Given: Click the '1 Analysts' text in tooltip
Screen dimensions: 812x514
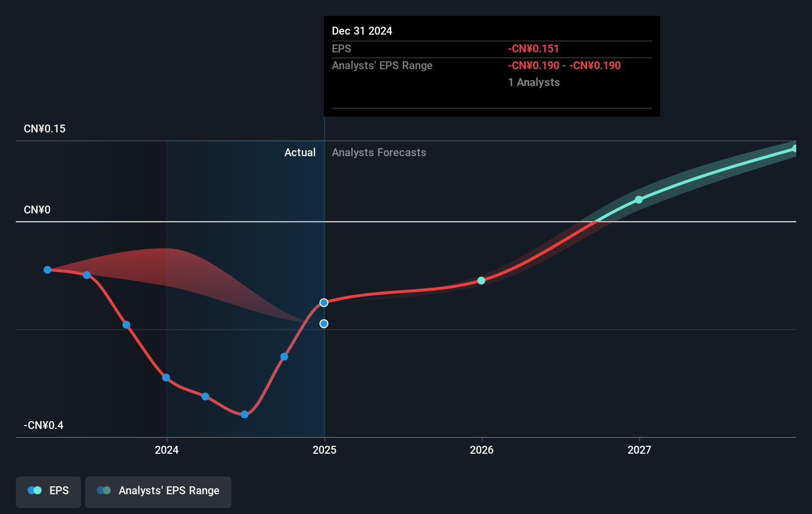Looking at the screenshot, I should (x=534, y=83).
